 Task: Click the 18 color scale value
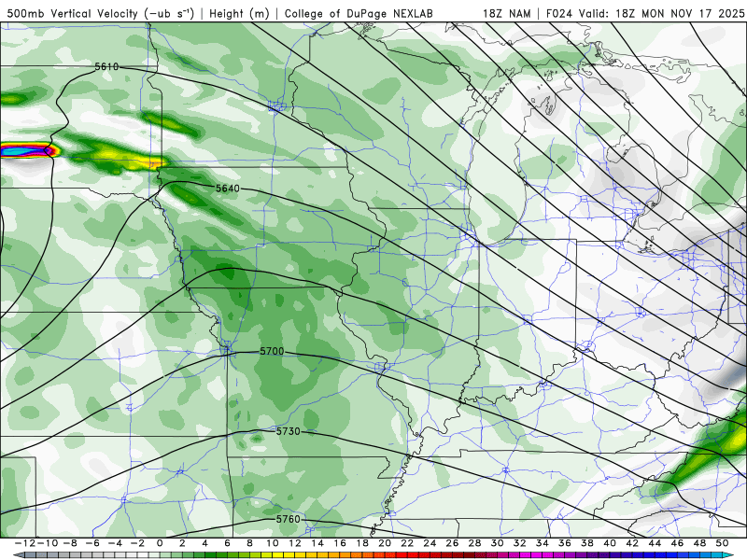click(362, 543)
